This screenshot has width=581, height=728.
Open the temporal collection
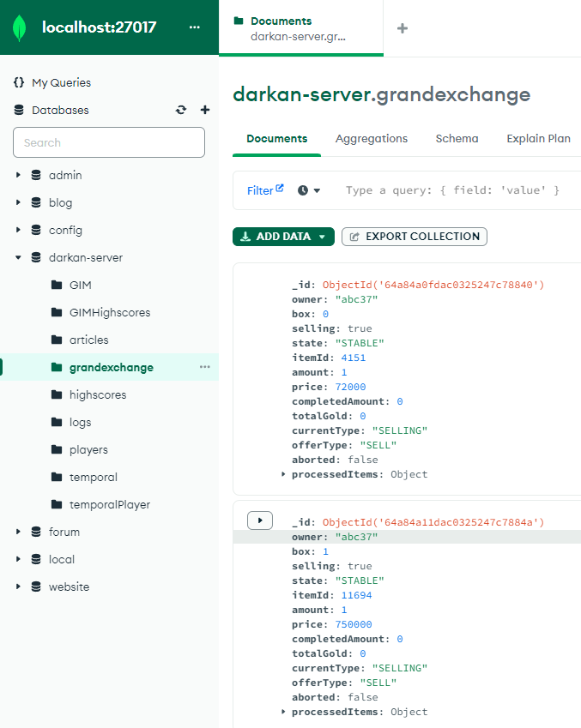(94, 478)
